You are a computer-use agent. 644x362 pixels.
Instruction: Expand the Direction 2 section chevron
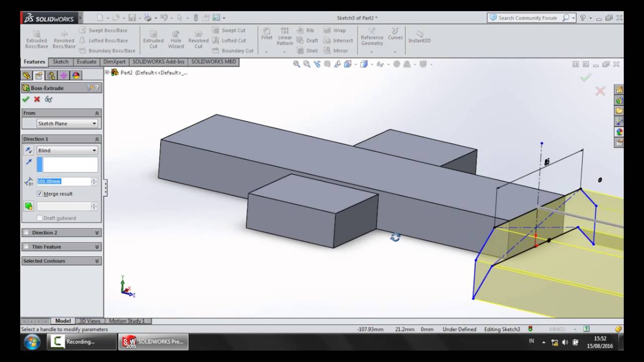click(x=97, y=233)
